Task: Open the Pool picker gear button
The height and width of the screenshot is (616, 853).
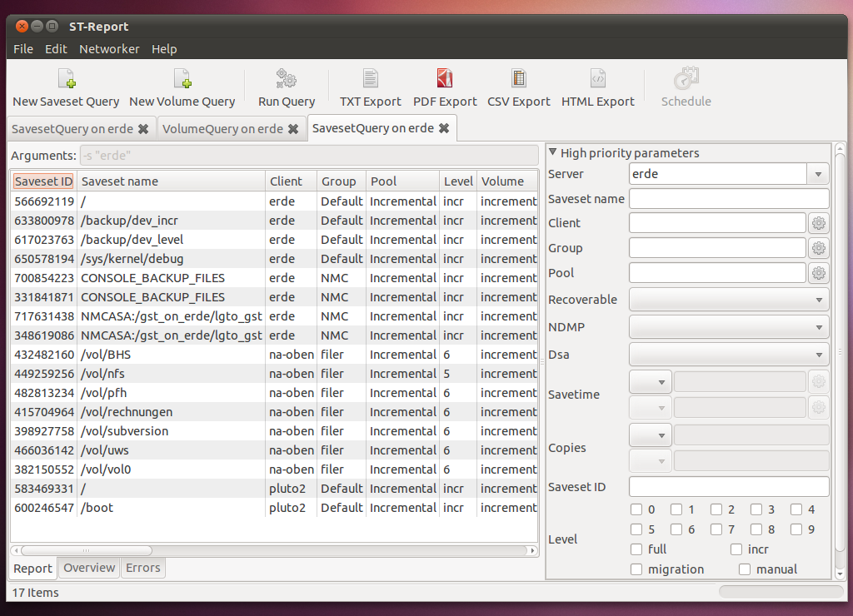Action: (818, 273)
